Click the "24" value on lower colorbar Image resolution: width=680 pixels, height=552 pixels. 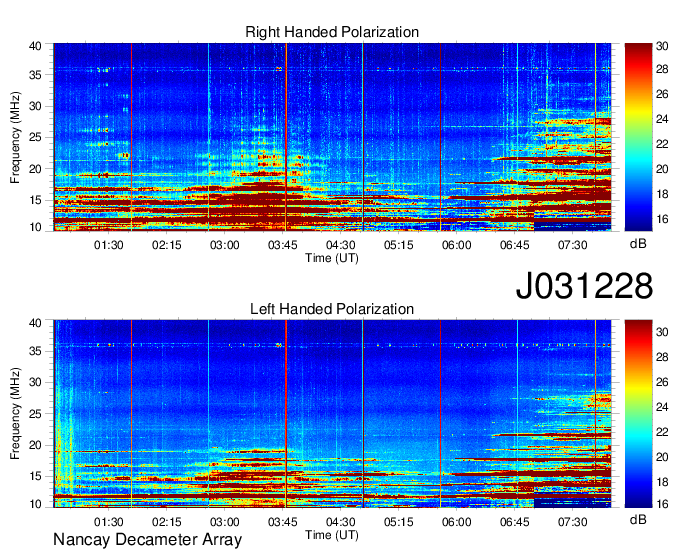tap(662, 407)
